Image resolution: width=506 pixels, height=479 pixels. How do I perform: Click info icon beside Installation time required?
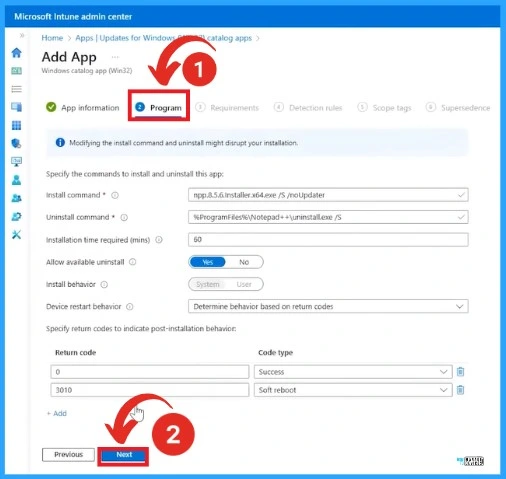pos(159,240)
